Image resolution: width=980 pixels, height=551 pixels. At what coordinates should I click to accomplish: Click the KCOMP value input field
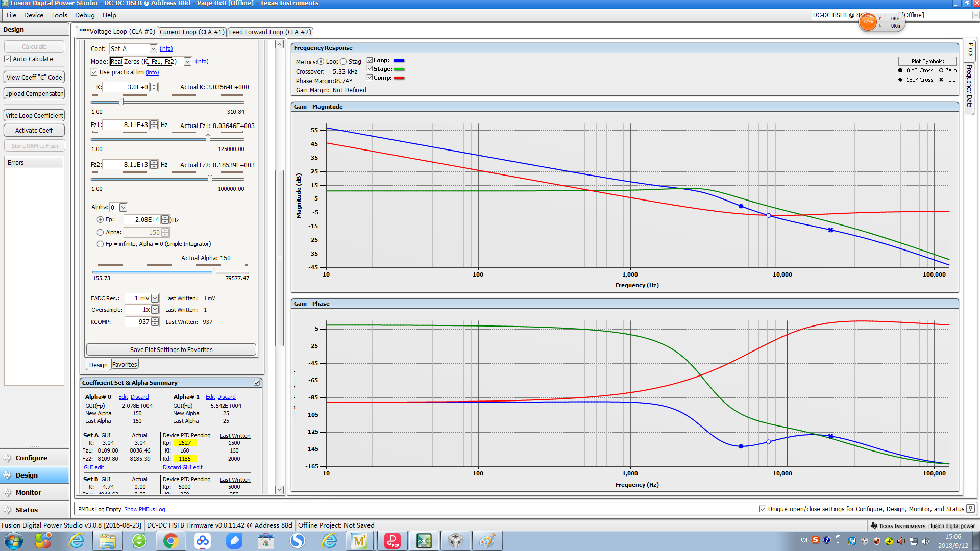click(x=138, y=322)
